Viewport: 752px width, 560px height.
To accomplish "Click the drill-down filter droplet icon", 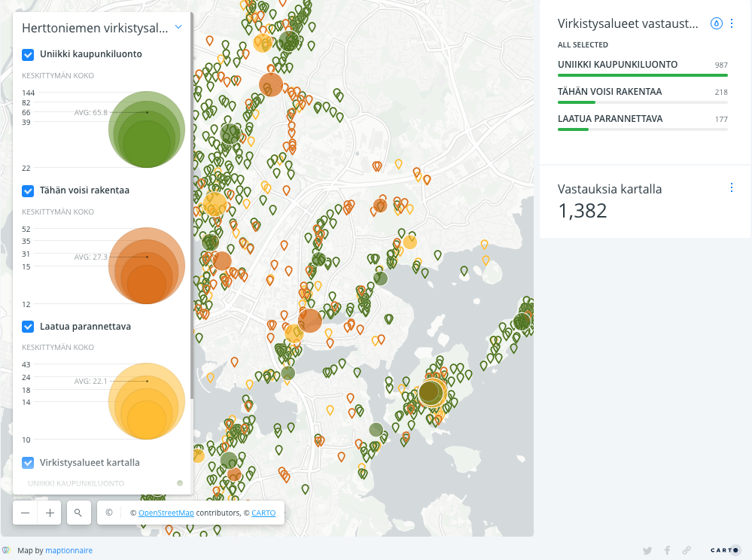I will pos(717,23).
